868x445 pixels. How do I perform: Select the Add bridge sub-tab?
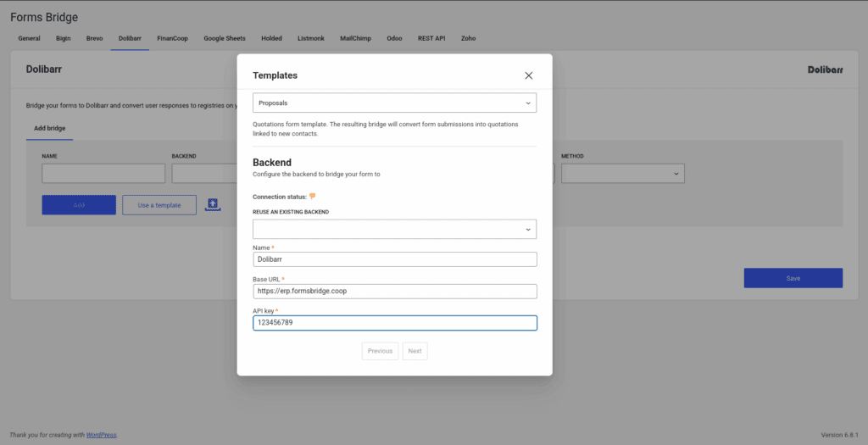(49, 128)
